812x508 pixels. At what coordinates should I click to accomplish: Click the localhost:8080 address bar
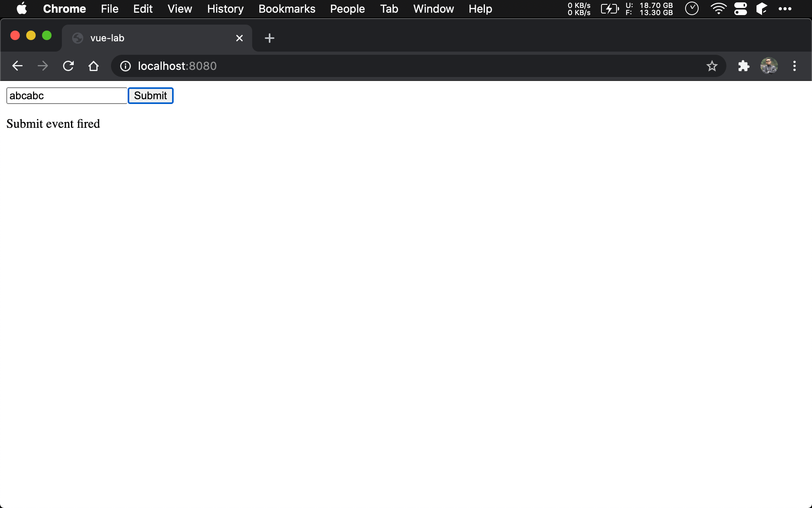tap(357, 66)
